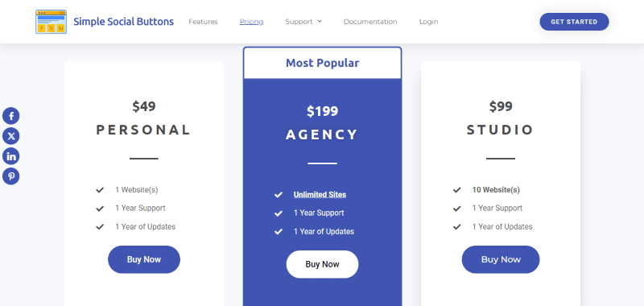The image size is (644, 306).
Task: Click the LinkedIn share icon
Action: pyautogui.click(x=11, y=156)
